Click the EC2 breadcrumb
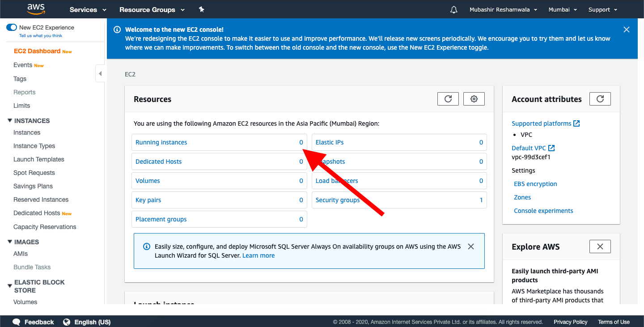The height and width of the screenshot is (327, 644). [130, 74]
